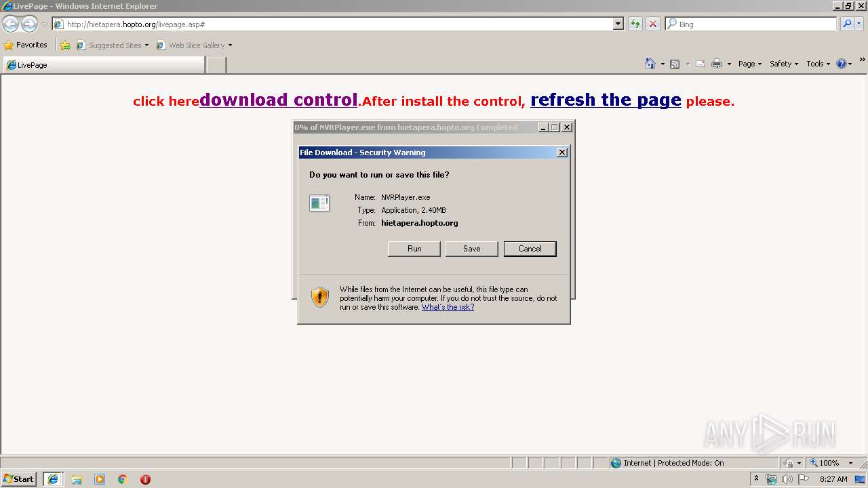Click the NVRPlayer.exe application file icon
Viewport: 868px width, 488px height.
click(x=319, y=203)
